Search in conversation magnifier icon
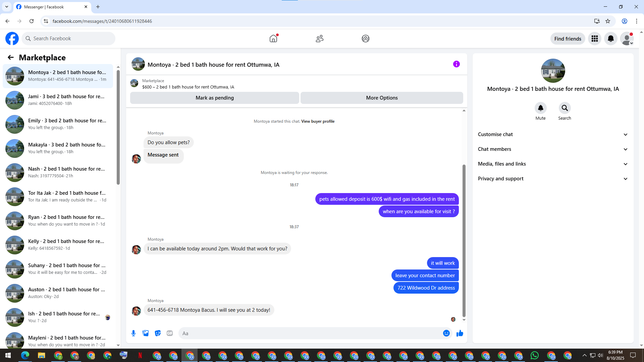The image size is (644, 362). [565, 108]
